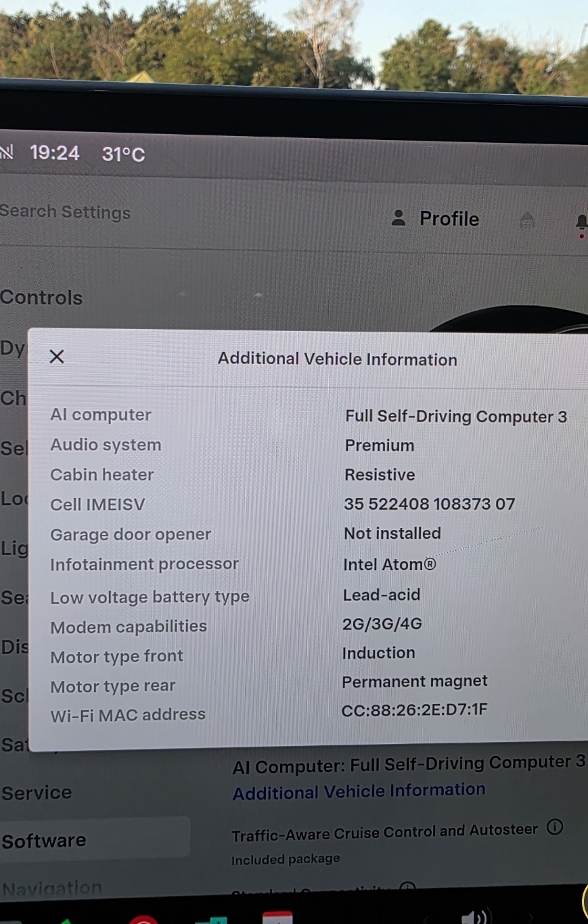Click the 19:24 clock display
Screen dimensions: 588x924
[55, 153]
